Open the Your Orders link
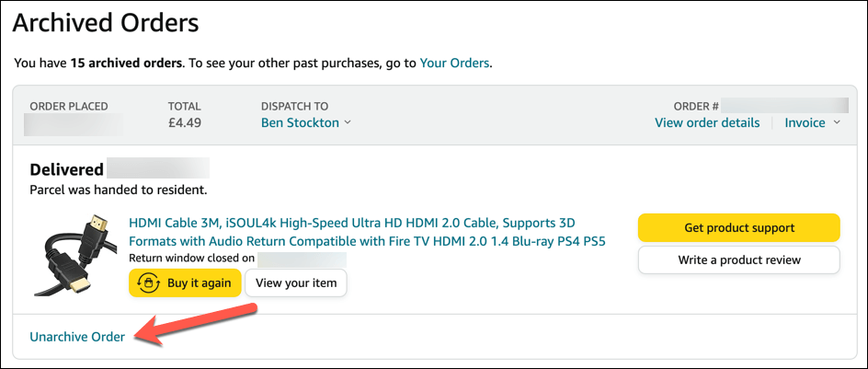Image resolution: width=868 pixels, height=369 pixels. 454,63
